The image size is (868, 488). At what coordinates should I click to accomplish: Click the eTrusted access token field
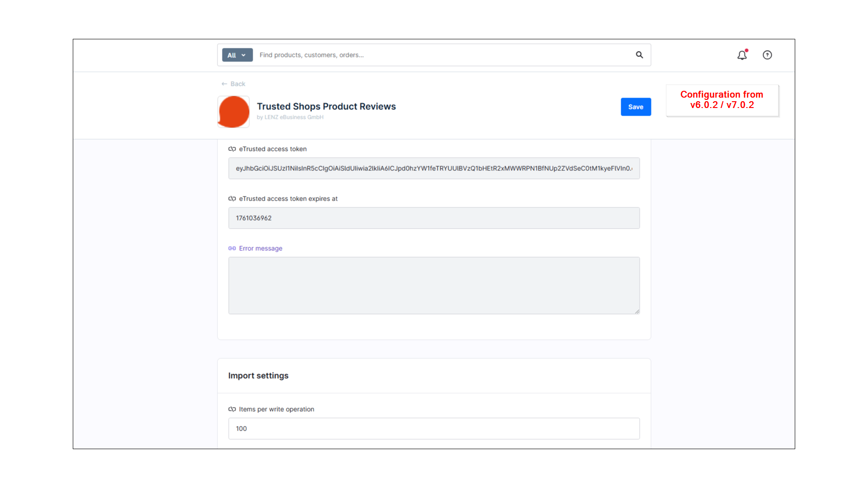pos(434,169)
